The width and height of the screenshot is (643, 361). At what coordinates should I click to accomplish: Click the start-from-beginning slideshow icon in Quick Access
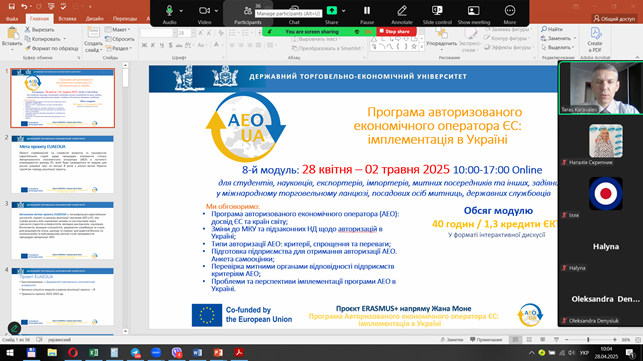click(51, 6)
